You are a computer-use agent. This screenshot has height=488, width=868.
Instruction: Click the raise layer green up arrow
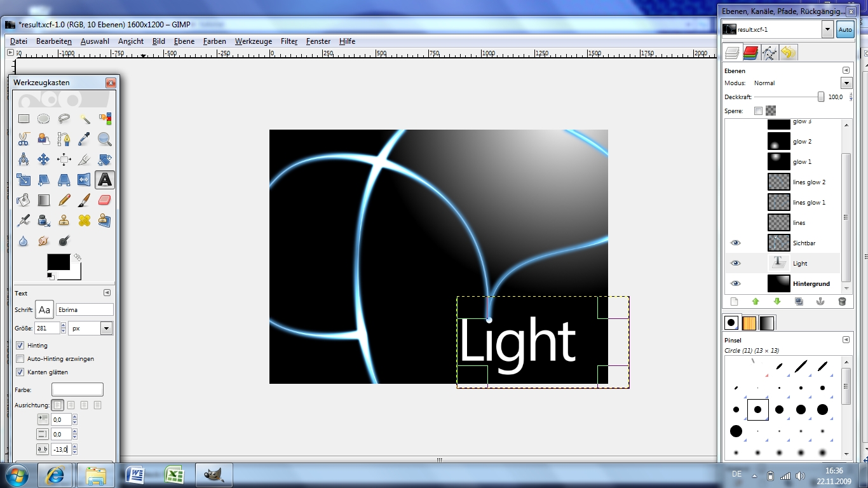tap(756, 302)
